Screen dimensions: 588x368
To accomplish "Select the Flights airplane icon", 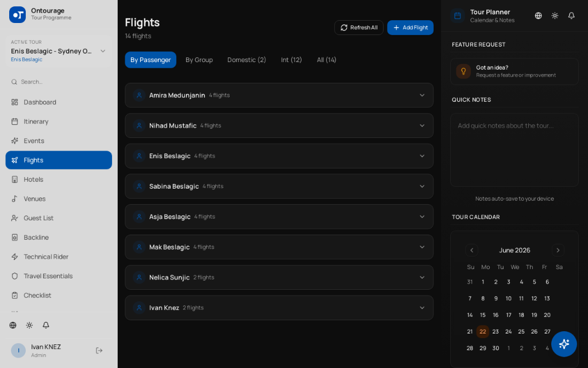I will [14, 160].
